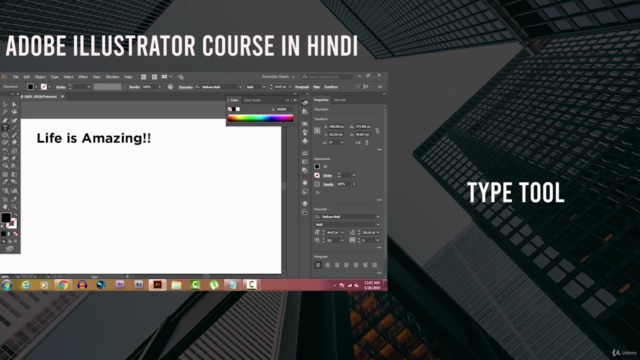Screen dimensions: 640x360
Task: Select the Hand tool
Action: [5, 207]
